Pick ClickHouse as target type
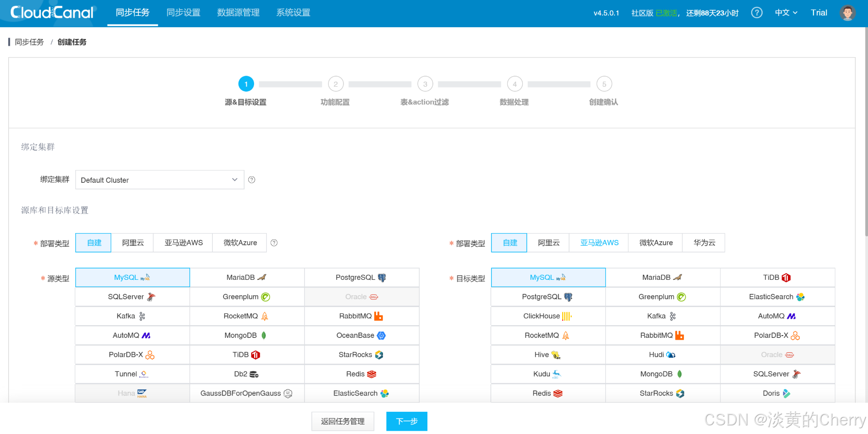 tap(548, 316)
